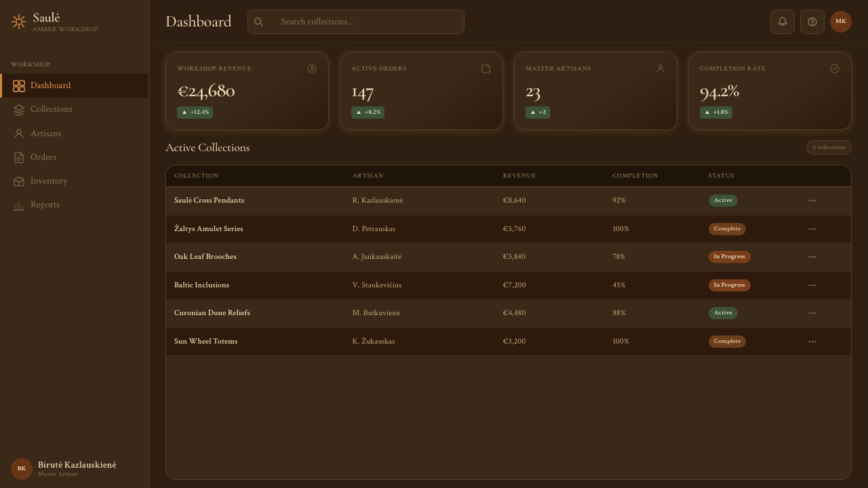Screen dimensions: 868x488
Task: Click Active status of Saulė Cross Pendants
Action: [723, 201]
